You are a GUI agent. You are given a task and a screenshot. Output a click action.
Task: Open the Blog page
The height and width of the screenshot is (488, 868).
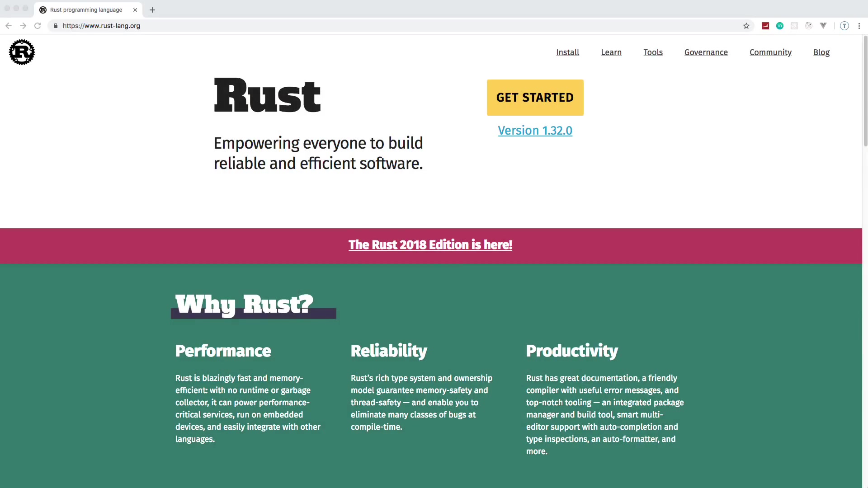pyautogui.click(x=821, y=52)
